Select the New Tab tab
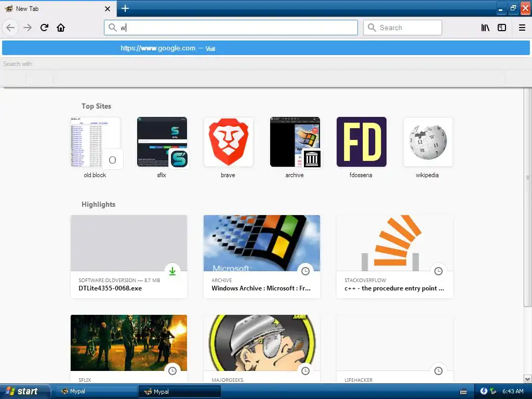The width and height of the screenshot is (532, 399). [58, 9]
